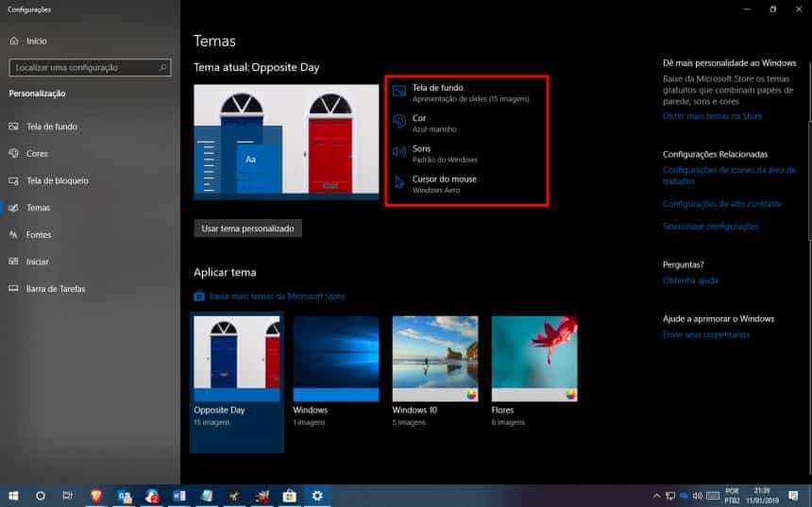This screenshot has height=507, width=812.
Task: Apply the Windows 10 theme
Action: click(435, 372)
